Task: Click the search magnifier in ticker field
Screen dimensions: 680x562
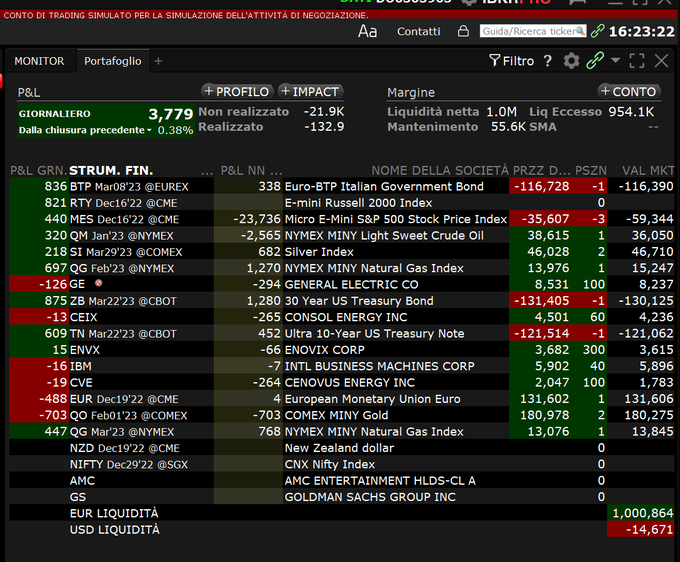Action: 580,31
